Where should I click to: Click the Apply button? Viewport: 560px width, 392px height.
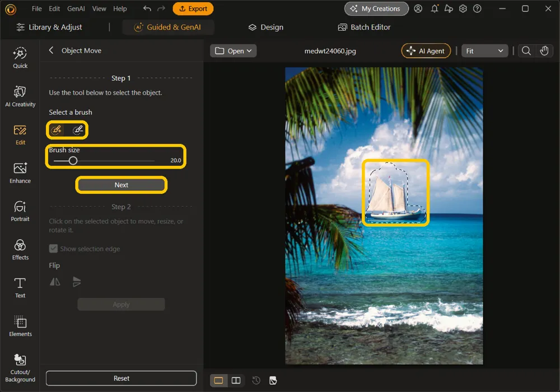point(121,304)
